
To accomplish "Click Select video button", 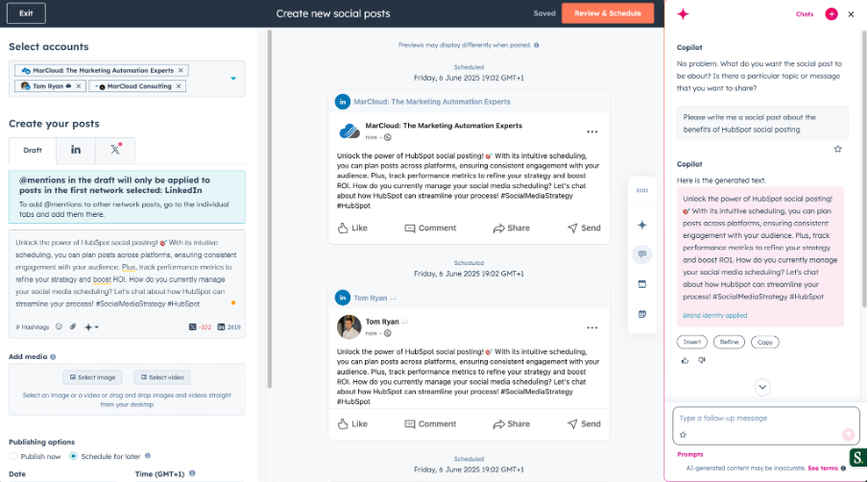I will [162, 377].
